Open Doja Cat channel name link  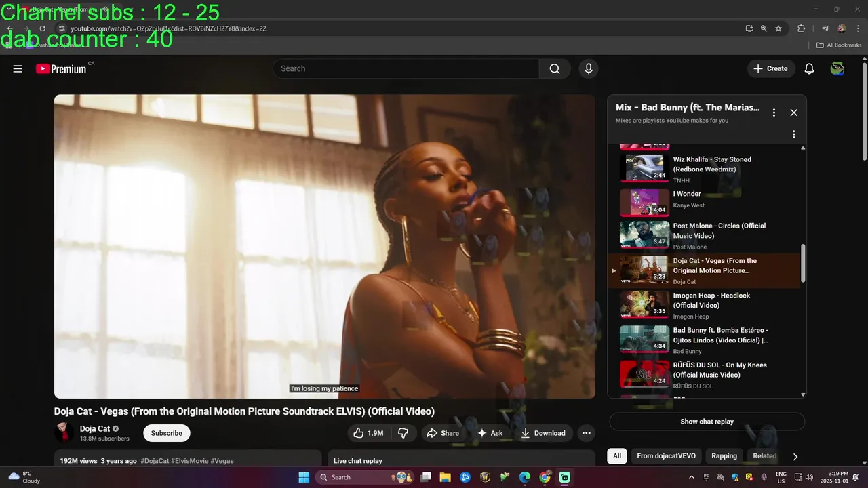[95, 428]
